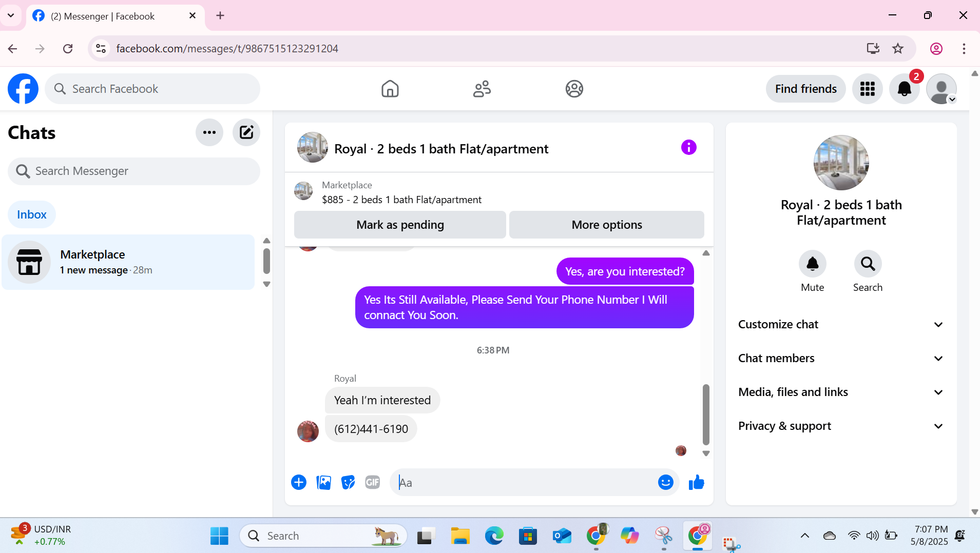The image size is (980, 553).
Task: Expand Media, files and links section
Action: click(841, 392)
